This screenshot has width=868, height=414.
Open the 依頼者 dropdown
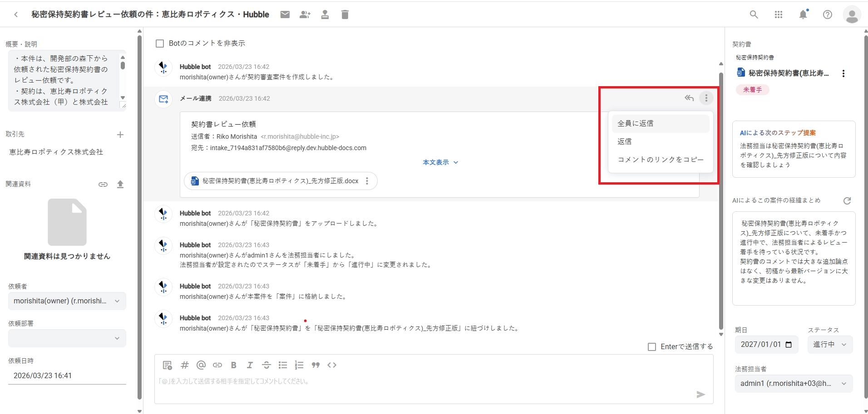tap(67, 301)
